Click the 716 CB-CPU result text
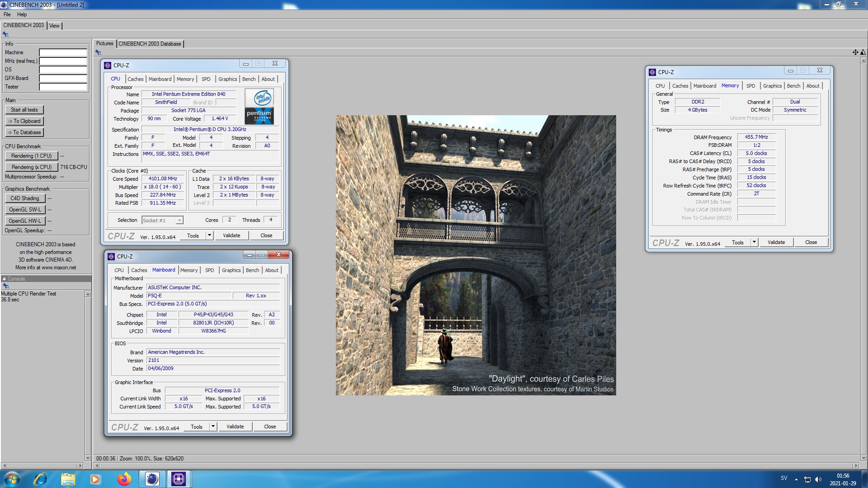This screenshot has height=488, width=868. [74, 167]
